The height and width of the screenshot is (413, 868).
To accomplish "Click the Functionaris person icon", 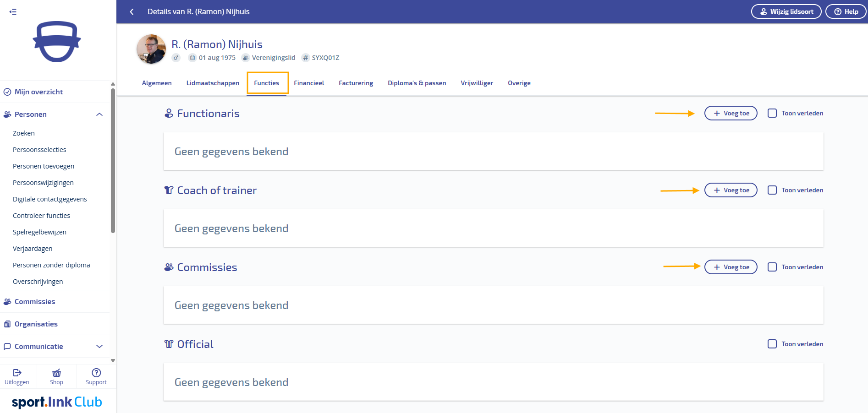I will coord(169,113).
